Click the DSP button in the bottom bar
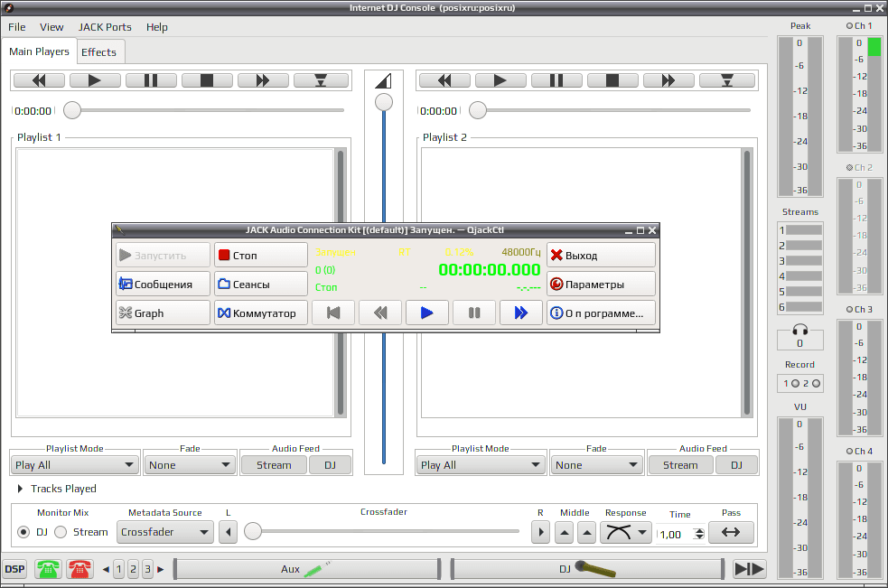Image resolution: width=888 pixels, height=588 pixels. pos(15,569)
